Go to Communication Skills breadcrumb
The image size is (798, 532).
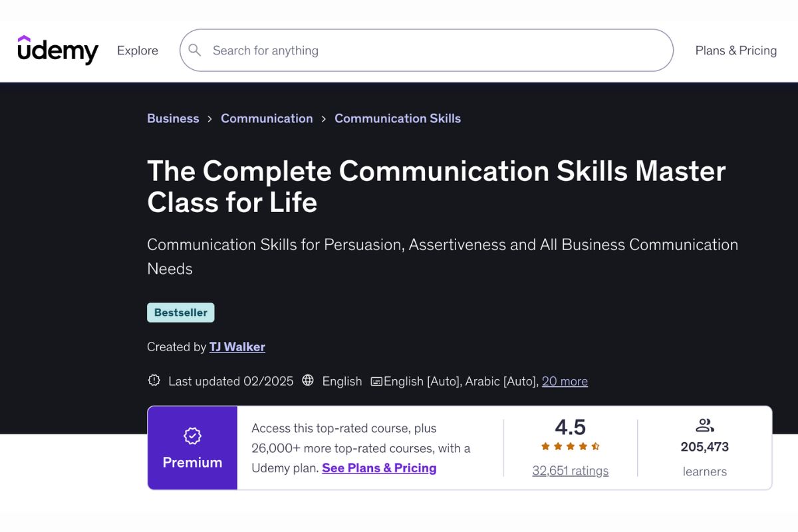tap(398, 118)
